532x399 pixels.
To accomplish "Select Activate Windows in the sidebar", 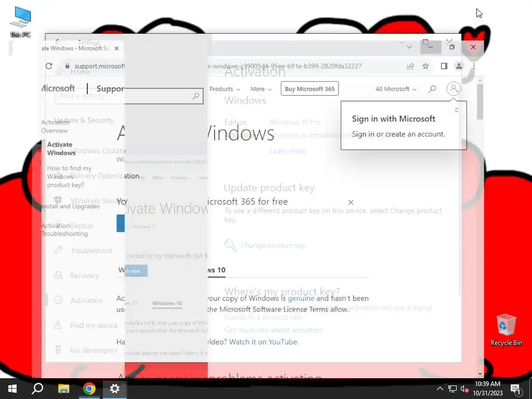I will 61,149.
